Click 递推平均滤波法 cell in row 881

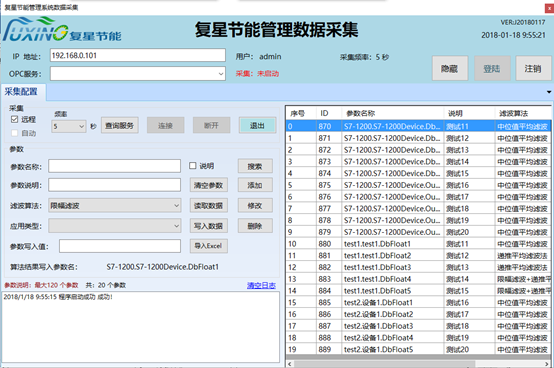coord(523,255)
